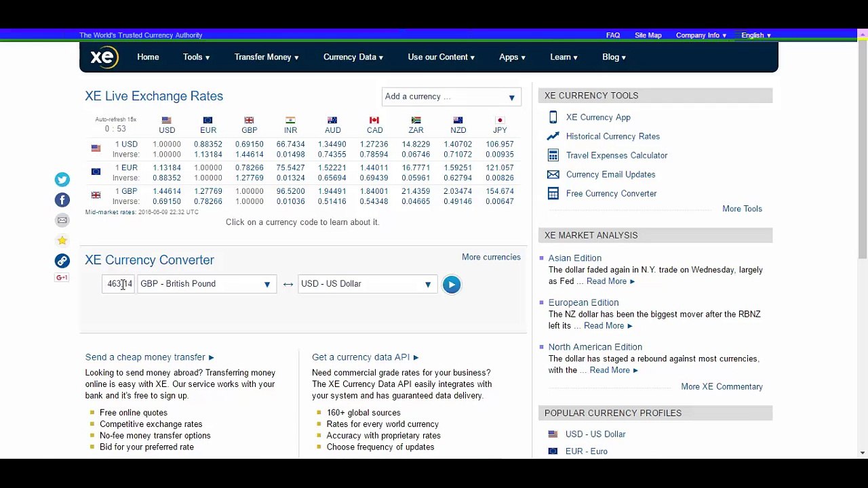The height and width of the screenshot is (488, 868).
Task: Click the 1 EUR to INR rate 75.5427
Action: pyautogui.click(x=291, y=168)
